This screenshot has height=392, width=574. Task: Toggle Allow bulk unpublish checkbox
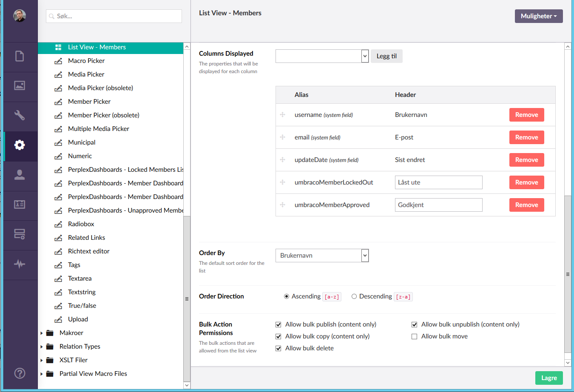pos(414,325)
